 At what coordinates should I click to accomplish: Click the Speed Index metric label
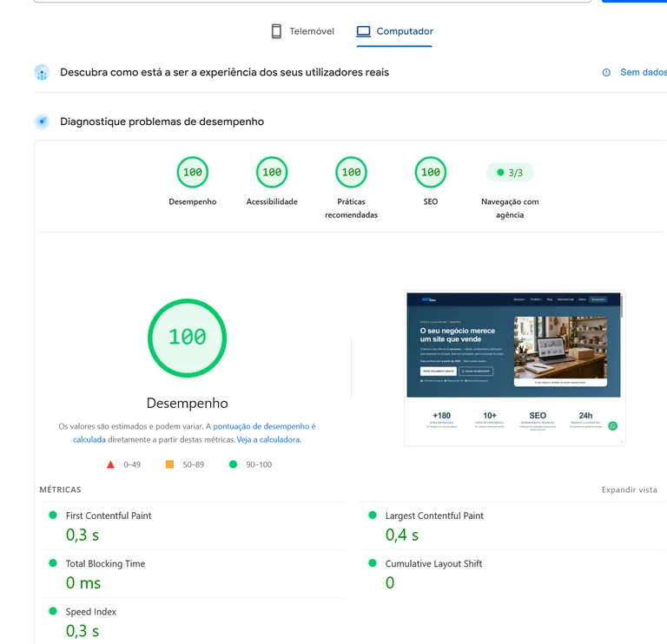[91, 612]
